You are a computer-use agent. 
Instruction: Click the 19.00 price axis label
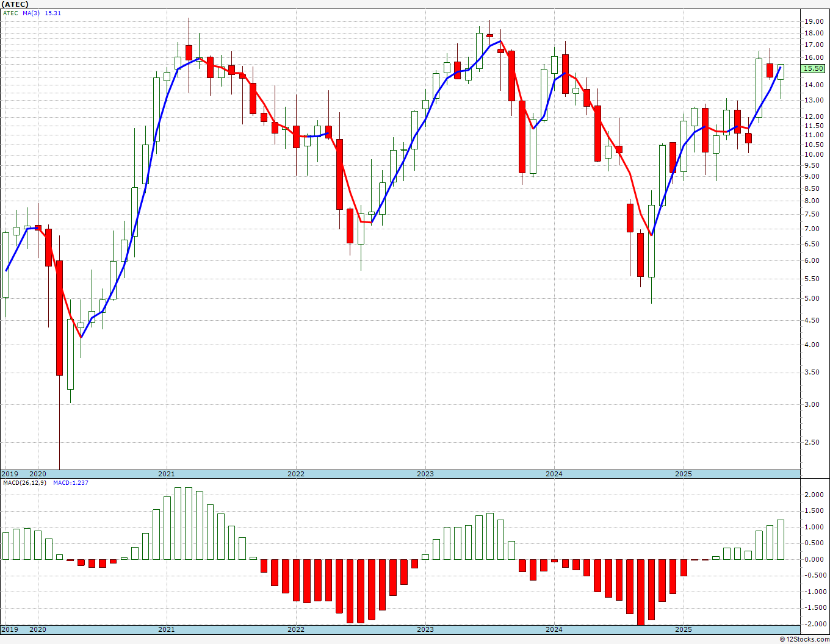click(x=814, y=21)
